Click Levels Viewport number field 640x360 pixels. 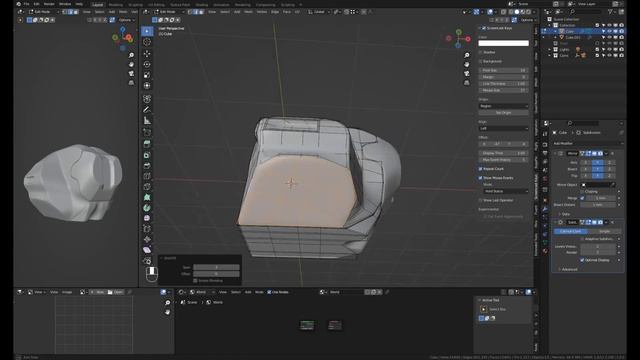[598, 247]
